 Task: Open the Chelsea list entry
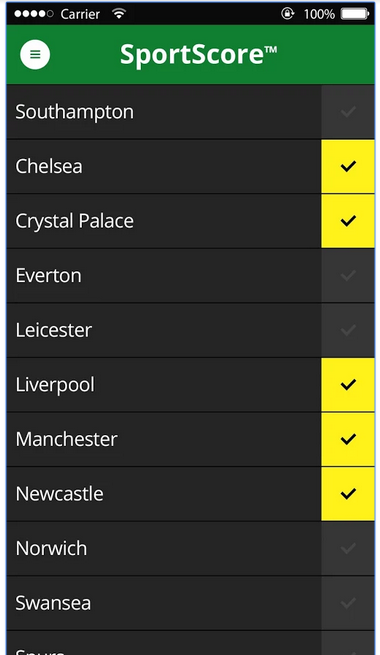[x=164, y=166]
